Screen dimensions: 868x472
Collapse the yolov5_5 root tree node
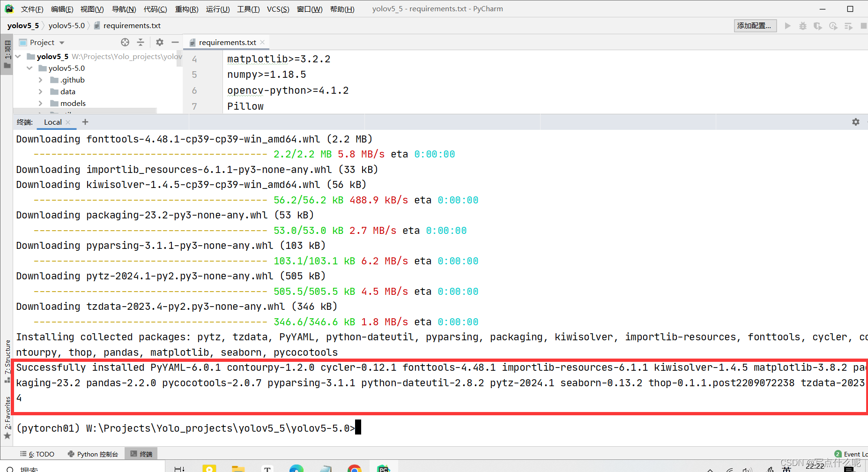coord(18,56)
